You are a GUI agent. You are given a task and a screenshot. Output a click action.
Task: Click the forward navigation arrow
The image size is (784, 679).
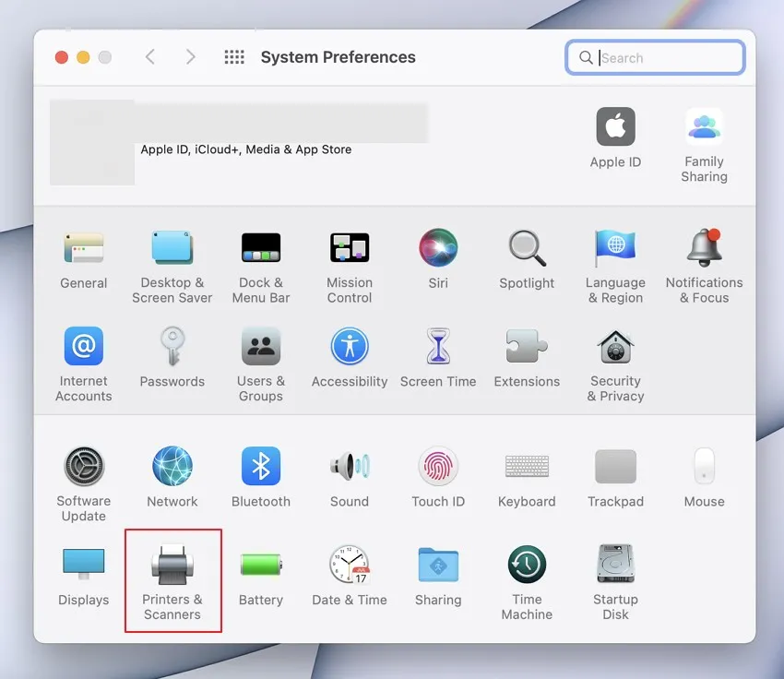[190, 57]
